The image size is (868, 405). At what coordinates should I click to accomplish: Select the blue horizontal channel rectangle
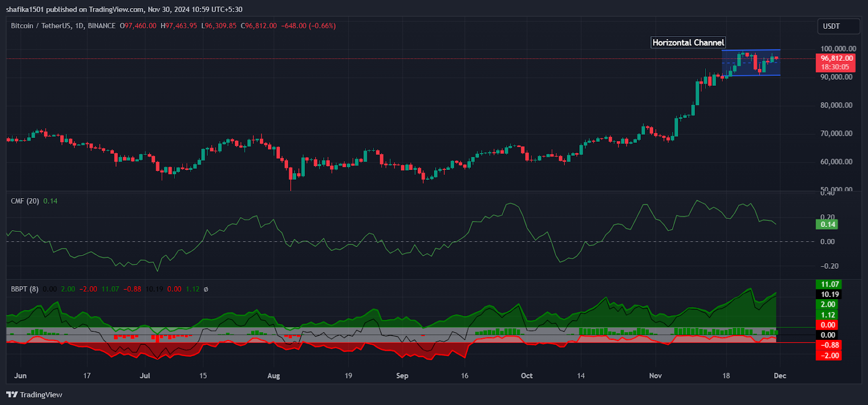[x=751, y=62]
